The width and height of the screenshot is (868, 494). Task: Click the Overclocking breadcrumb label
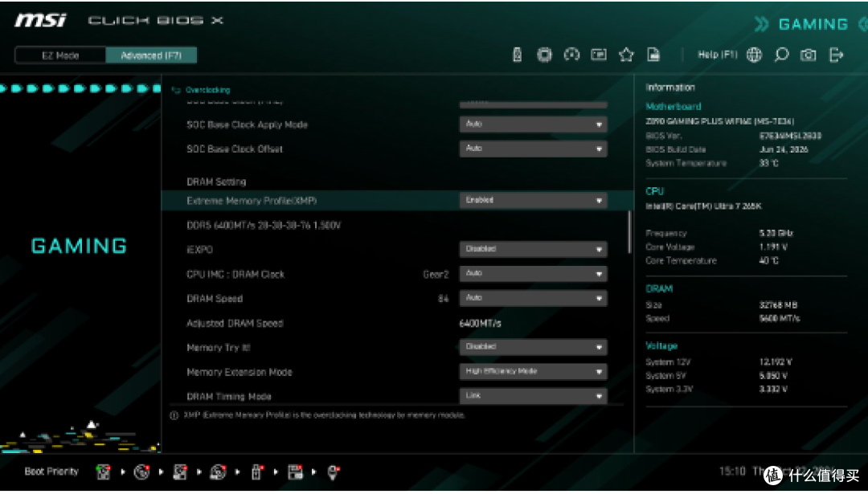[x=207, y=90]
